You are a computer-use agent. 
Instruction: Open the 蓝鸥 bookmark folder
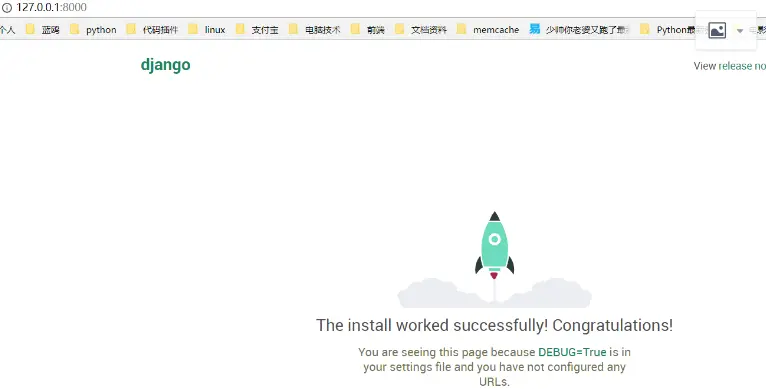43,30
